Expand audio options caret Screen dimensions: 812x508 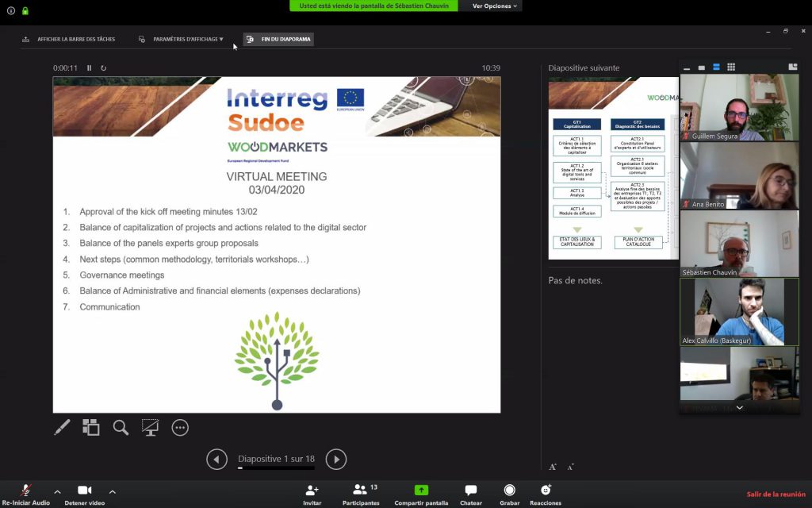click(57, 491)
